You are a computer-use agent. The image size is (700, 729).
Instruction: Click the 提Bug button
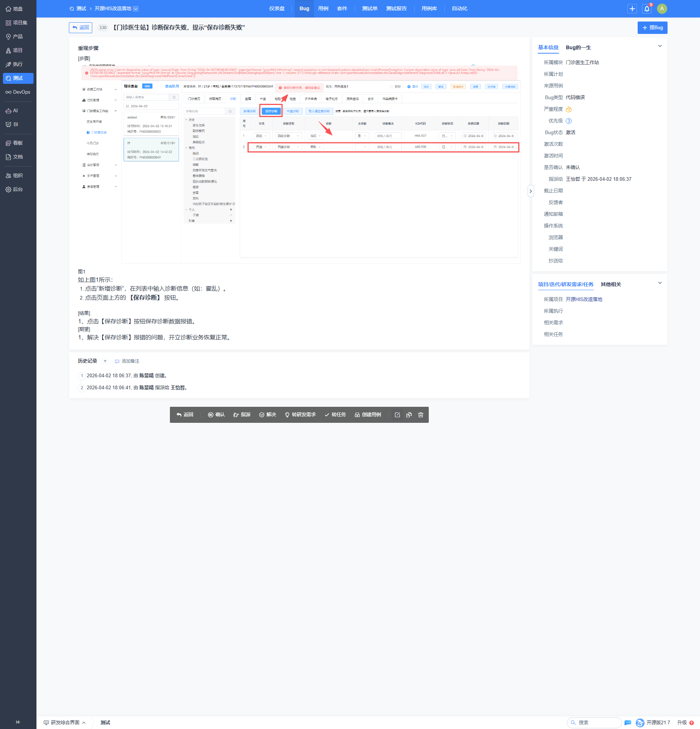(x=652, y=28)
